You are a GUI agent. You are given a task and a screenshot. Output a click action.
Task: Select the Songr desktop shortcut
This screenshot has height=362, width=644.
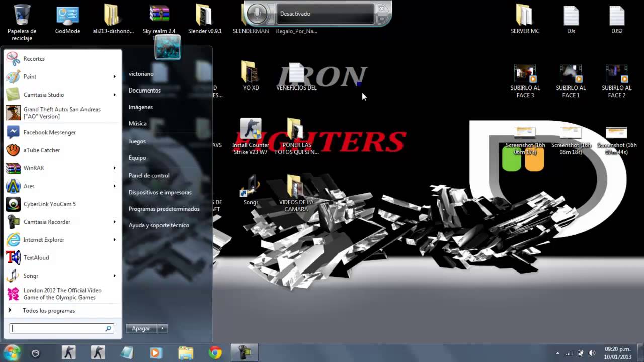coord(251,190)
